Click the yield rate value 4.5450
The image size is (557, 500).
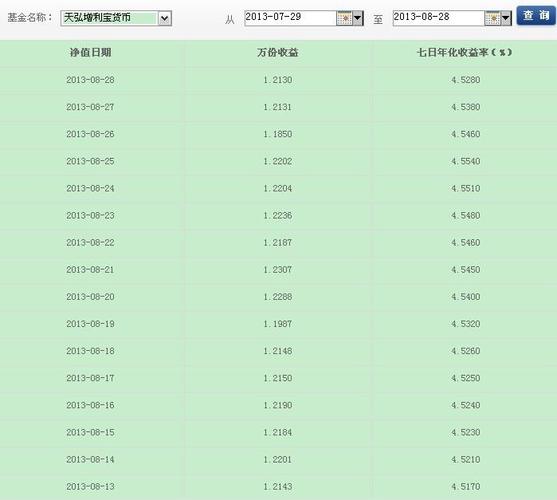466,270
